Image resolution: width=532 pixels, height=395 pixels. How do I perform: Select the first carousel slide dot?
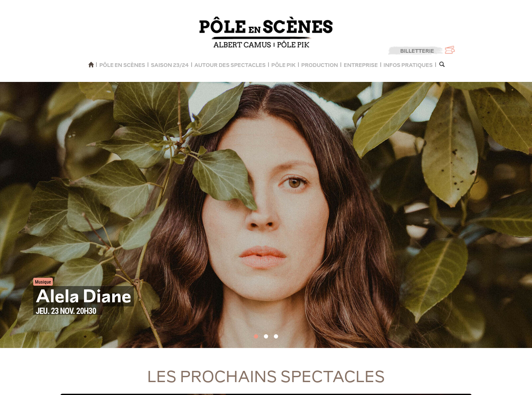(x=256, y=336)
